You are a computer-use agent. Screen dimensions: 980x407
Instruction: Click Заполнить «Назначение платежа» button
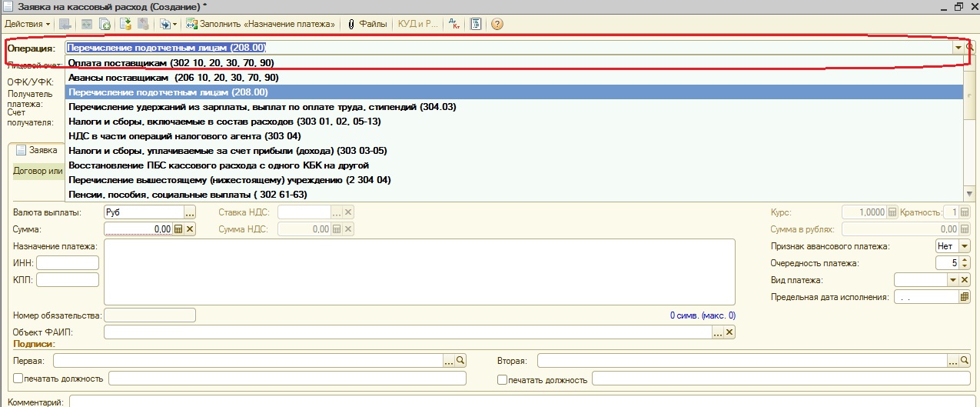click(261, 24)
